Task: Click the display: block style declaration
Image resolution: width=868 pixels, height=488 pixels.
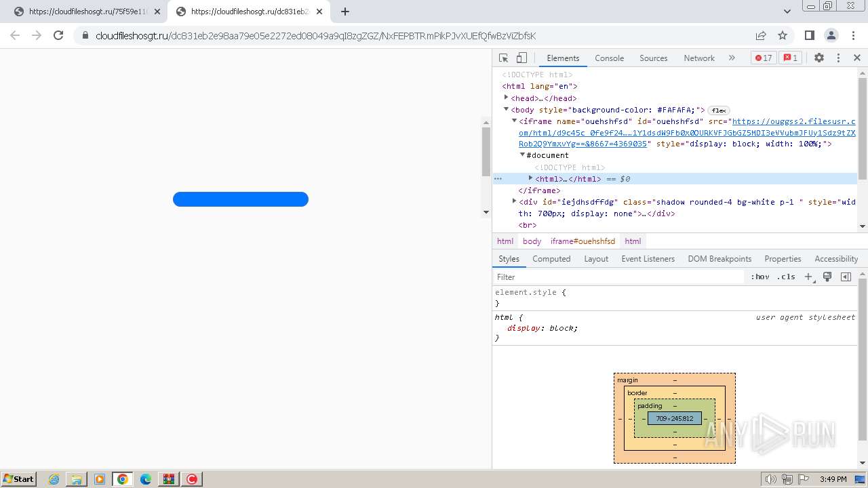Action: [542, 328]
